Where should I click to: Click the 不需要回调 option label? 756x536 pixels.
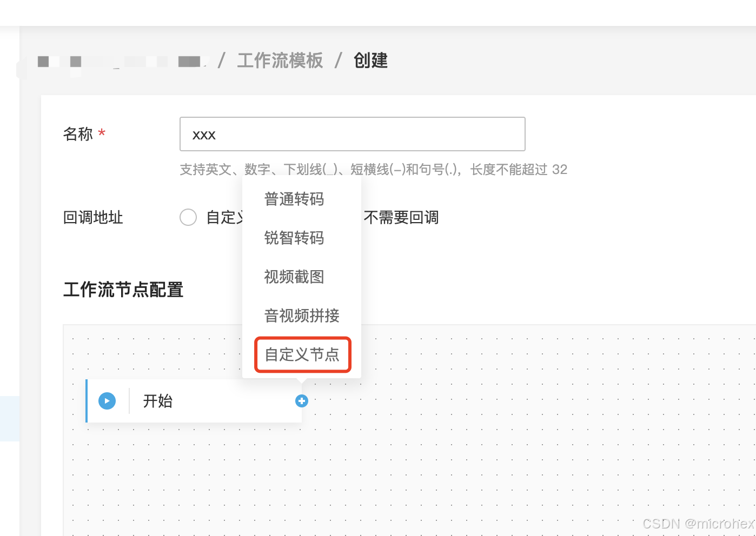coord(401,217)
